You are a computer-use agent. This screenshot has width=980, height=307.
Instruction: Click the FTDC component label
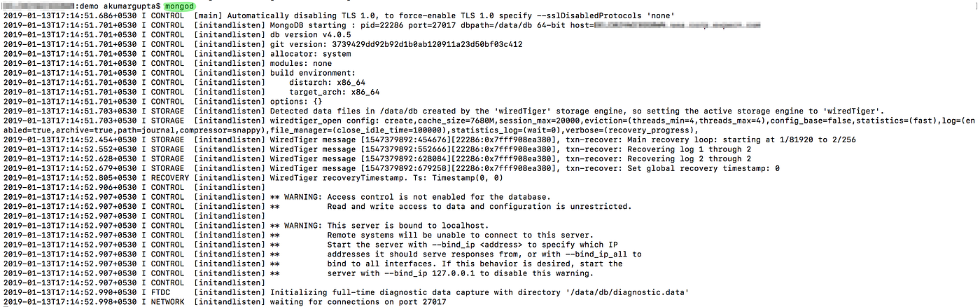[160, 292]
